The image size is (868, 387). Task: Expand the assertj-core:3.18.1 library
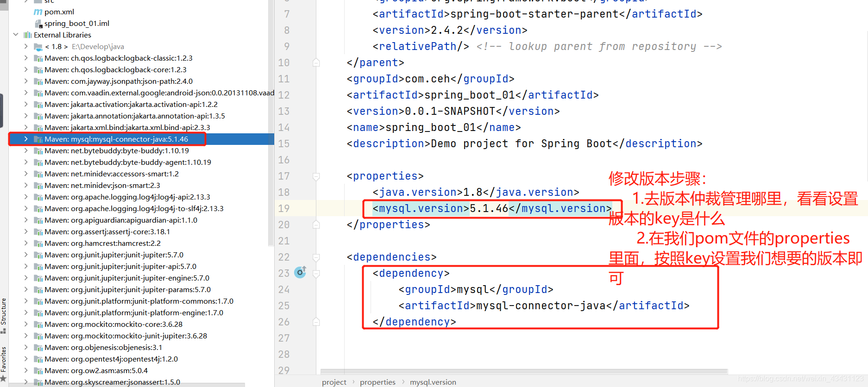[x=26, y=231]
